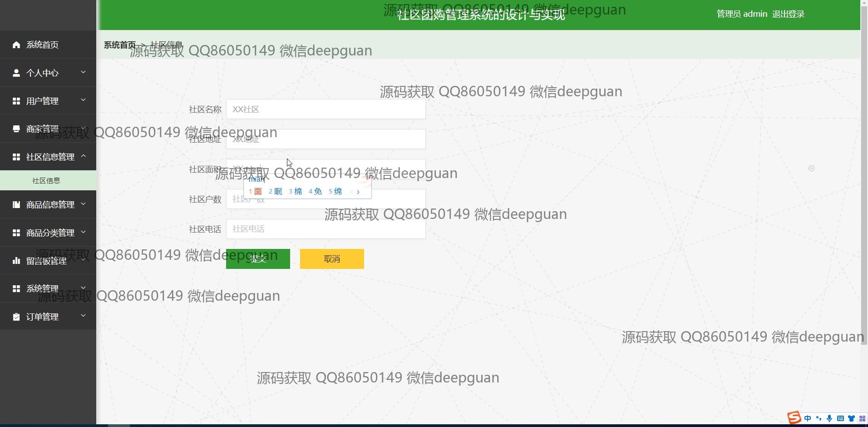The width and height of the screenshot is (868, 427).
Task: Choose IME candidate 2 眠
Action: tap(276, 192)
